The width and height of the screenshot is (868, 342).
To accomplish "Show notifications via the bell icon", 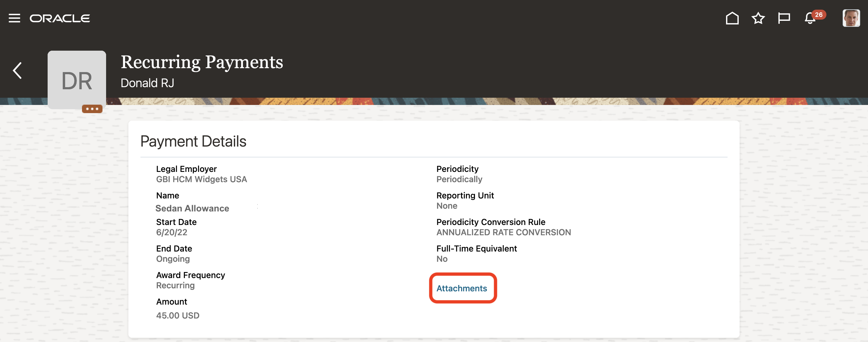I will pyautogui.click(x=810, y=18).
